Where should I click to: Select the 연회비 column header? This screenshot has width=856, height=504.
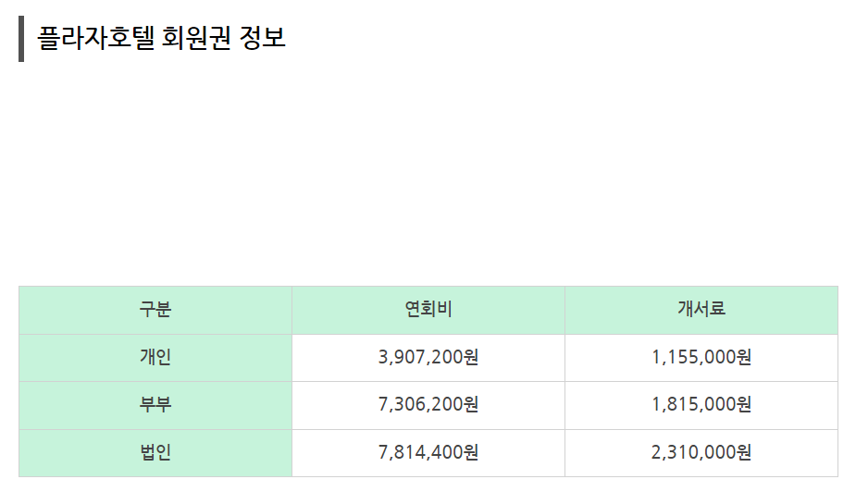click(428, 310)
